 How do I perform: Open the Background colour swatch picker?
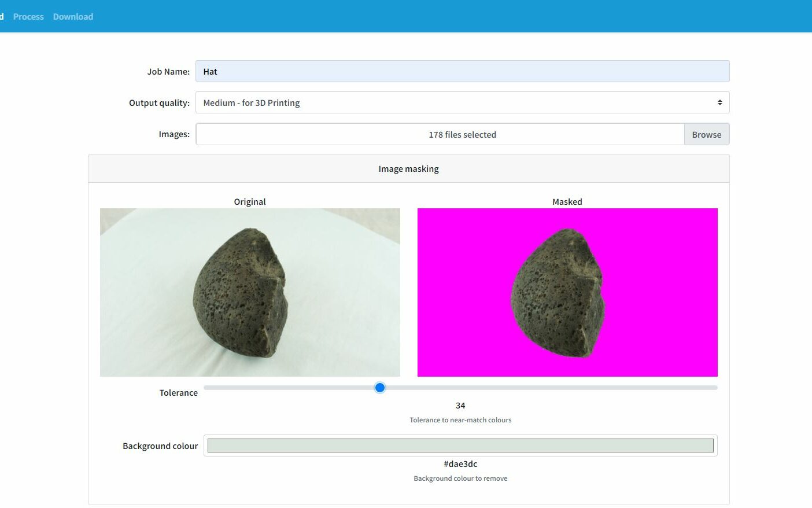pyautogui.click(x=460, y=446)
